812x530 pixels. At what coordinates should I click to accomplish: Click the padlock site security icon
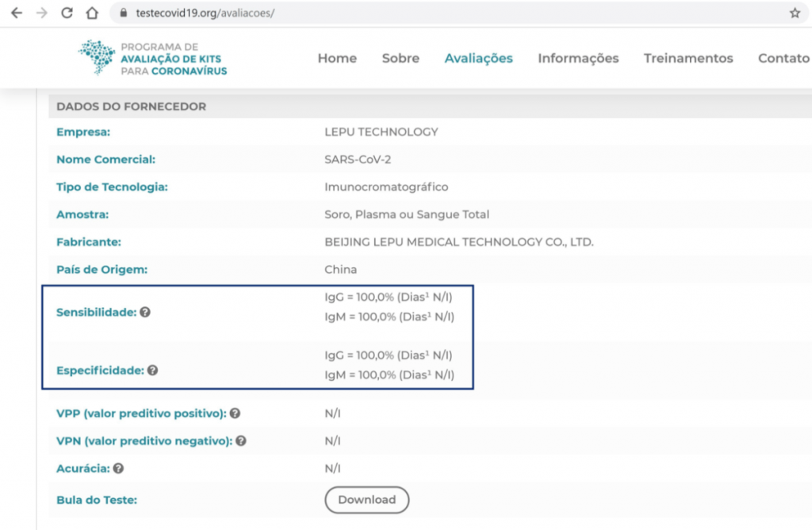pyautogui.click(x=123, y=13)
